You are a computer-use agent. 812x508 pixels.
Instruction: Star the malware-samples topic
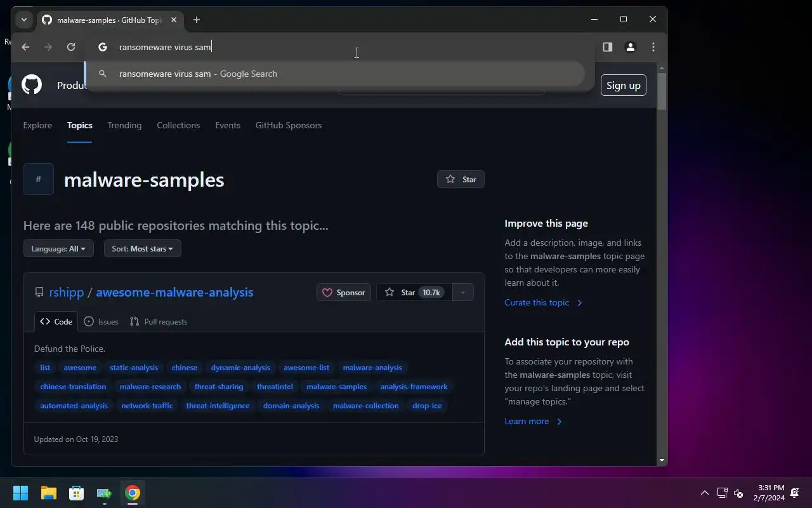tap(461, 179)
